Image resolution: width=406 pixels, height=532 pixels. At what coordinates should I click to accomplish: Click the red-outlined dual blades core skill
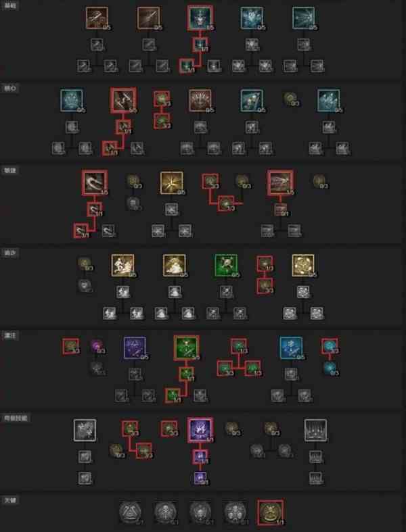tap(123, 101)
